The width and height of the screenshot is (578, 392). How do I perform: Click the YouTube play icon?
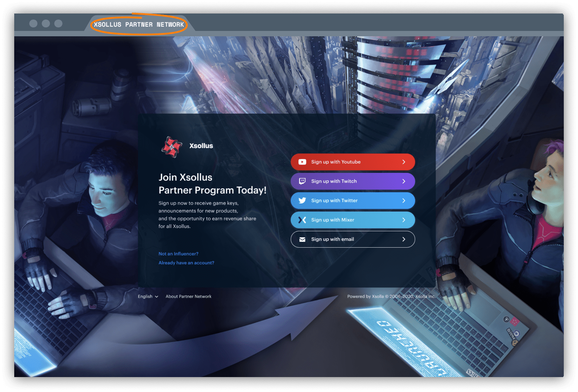[302, 162]
